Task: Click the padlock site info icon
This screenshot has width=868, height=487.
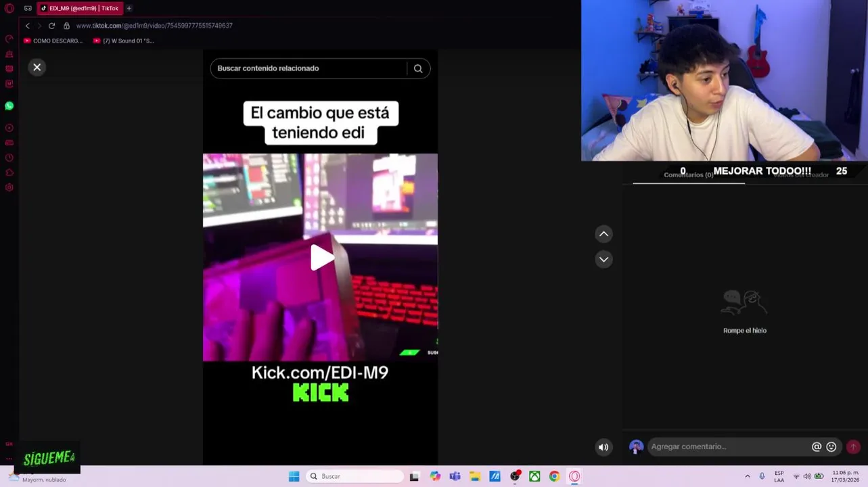Action: (66, 26)
